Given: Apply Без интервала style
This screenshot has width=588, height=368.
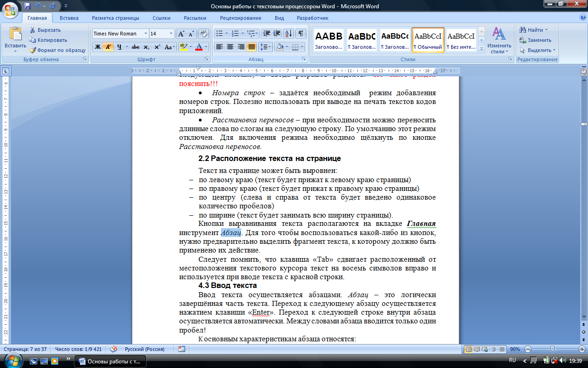Looking at the screenshot, I should (461, 40).
